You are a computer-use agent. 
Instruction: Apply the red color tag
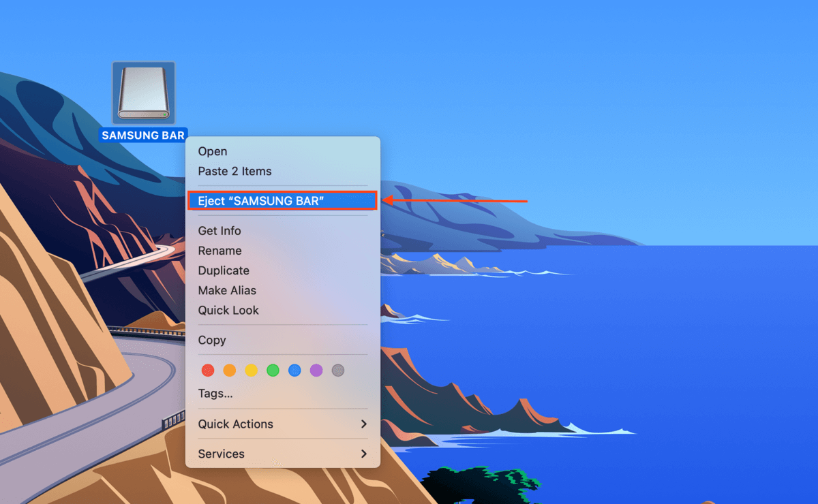[x=208, y=371]
